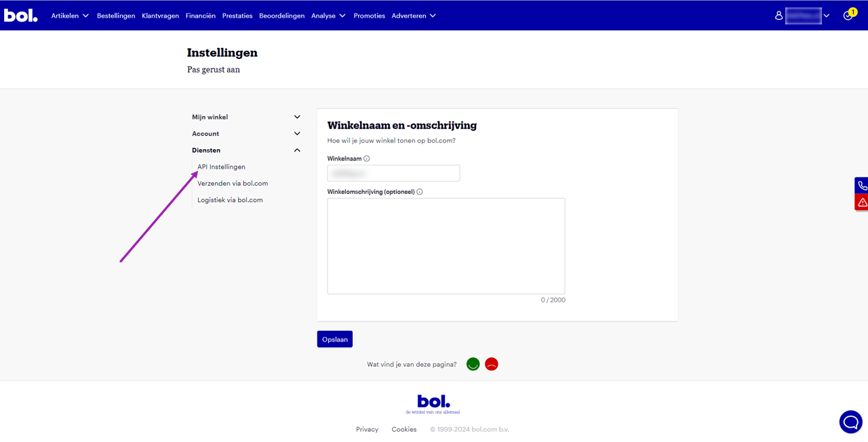Open the chat bubble widget
This screenshot has height=442, width=868.
(x=850, y=422)
